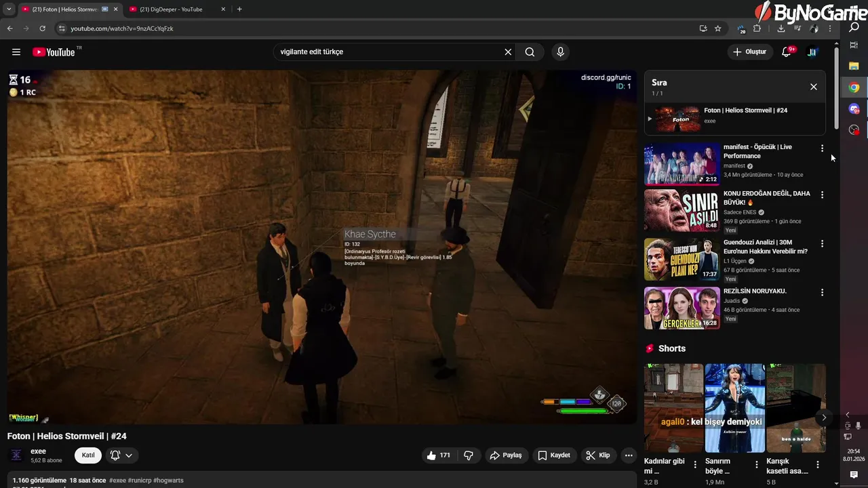Open Chrome downloads
The height and width of the screenshot is (488, 868).
(781, 28)
